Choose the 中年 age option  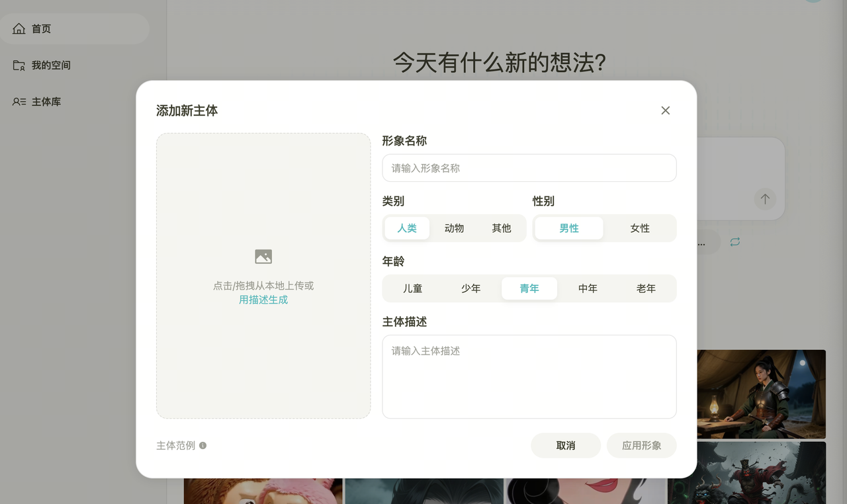[x=588, y=288]
